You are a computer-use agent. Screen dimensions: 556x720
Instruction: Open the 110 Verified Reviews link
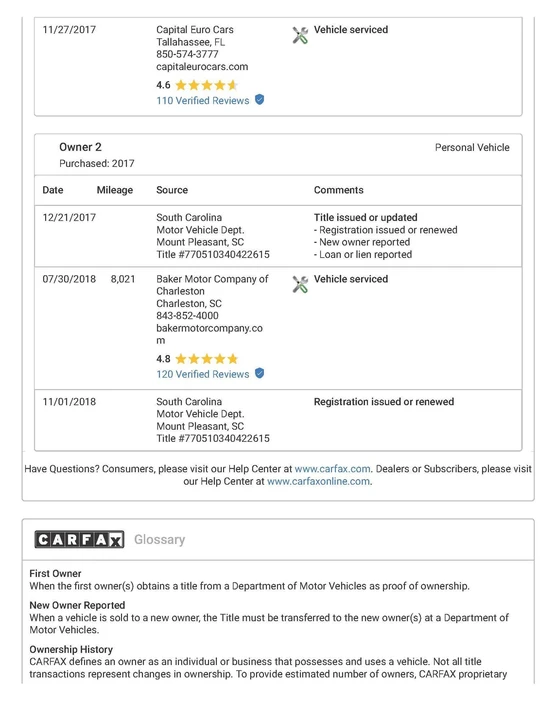202,101
